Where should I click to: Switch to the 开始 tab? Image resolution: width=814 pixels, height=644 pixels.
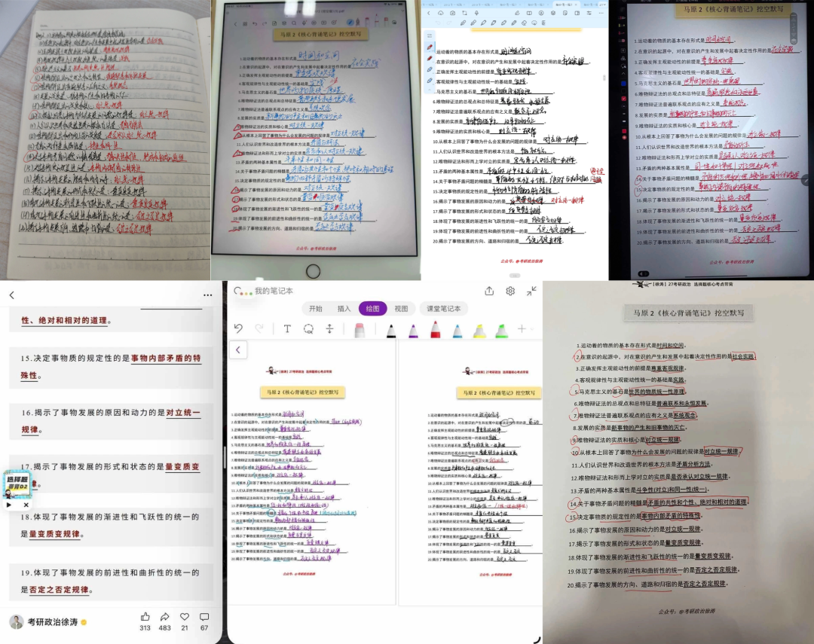pyautogui.click(x=316, y=308)
